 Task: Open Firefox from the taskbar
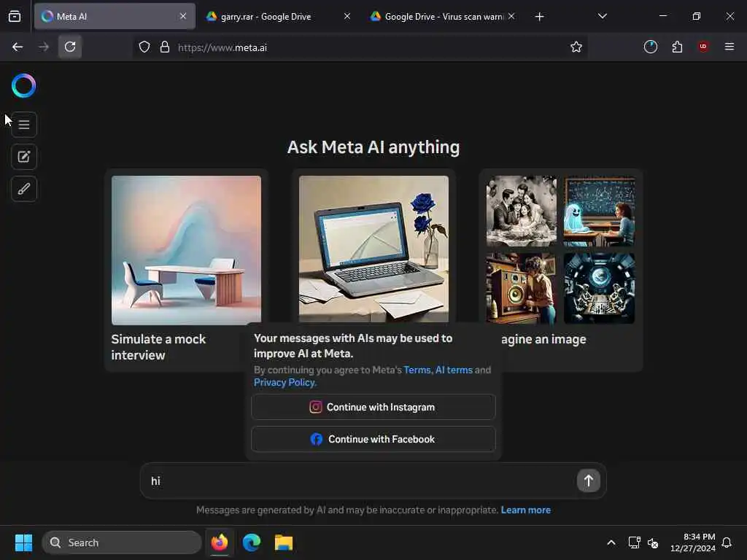point(220,542)
